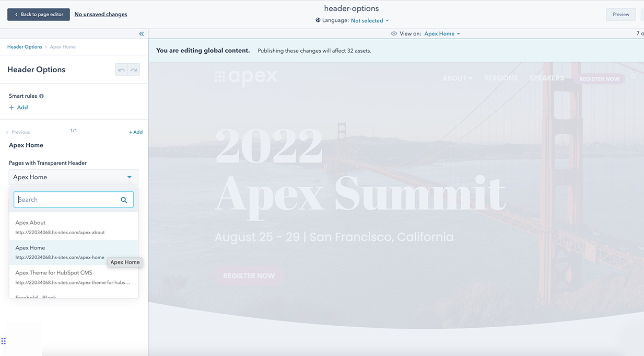Click the search icon in the site navigation
This screenshot has height=356, width=644.
click(633, 76)
